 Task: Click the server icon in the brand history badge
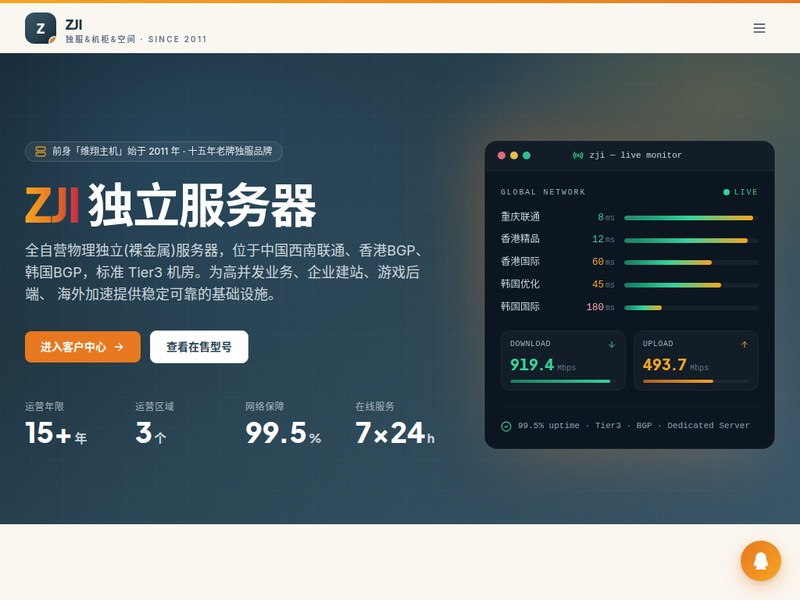[40, 151]
